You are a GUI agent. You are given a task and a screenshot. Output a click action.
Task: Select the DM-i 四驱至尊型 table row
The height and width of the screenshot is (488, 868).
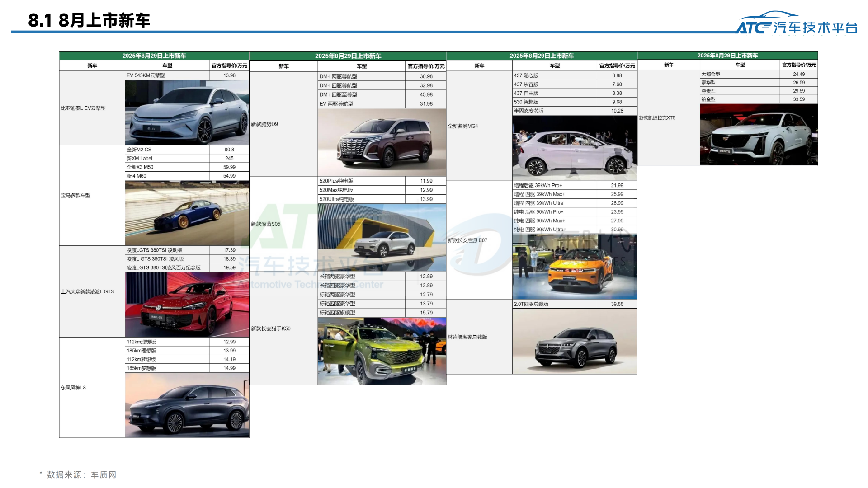pyautogui.click(x=382, y=94)
